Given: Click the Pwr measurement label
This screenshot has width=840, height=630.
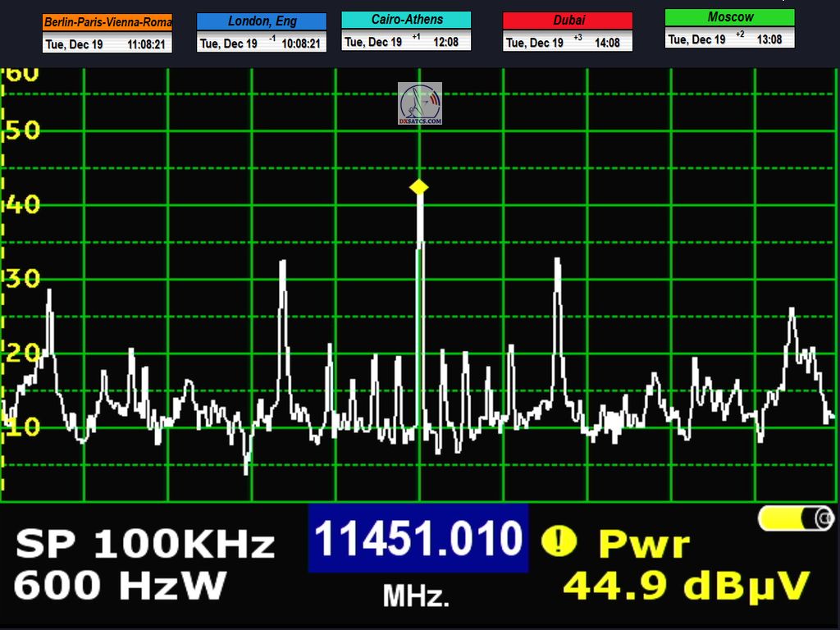Looking at the screenshot, I should (644, 543).
